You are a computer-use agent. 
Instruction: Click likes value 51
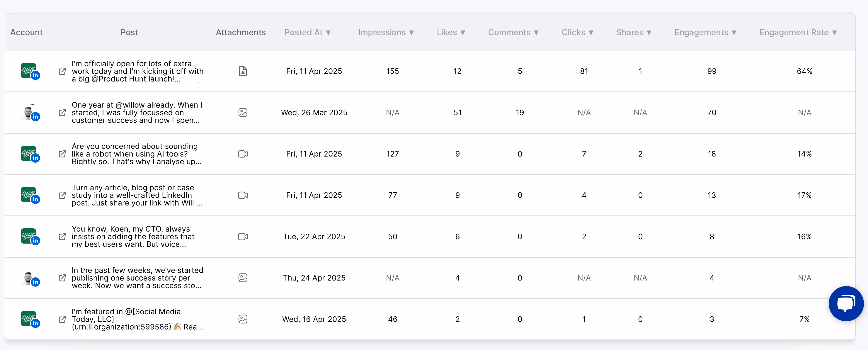coord(457,113)
